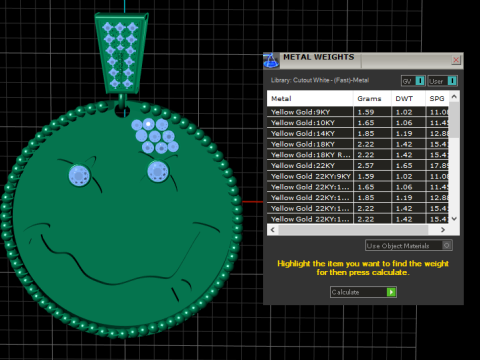This screenshot has width=480, height=360.
Task: Click the table's scroll down arrow
Action: click(x=454, y=219)
